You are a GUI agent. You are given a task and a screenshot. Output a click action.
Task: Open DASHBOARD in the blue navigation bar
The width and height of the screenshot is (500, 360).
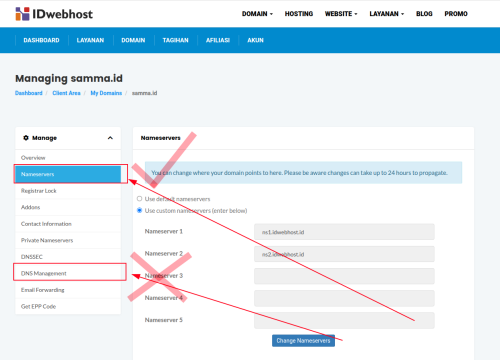(41, 40)
